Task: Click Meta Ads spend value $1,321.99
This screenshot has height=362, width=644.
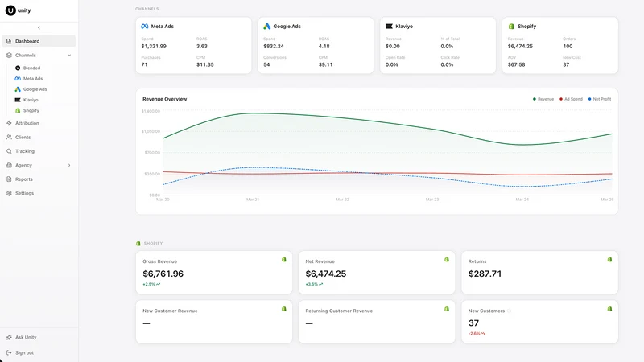Action: 154,47
